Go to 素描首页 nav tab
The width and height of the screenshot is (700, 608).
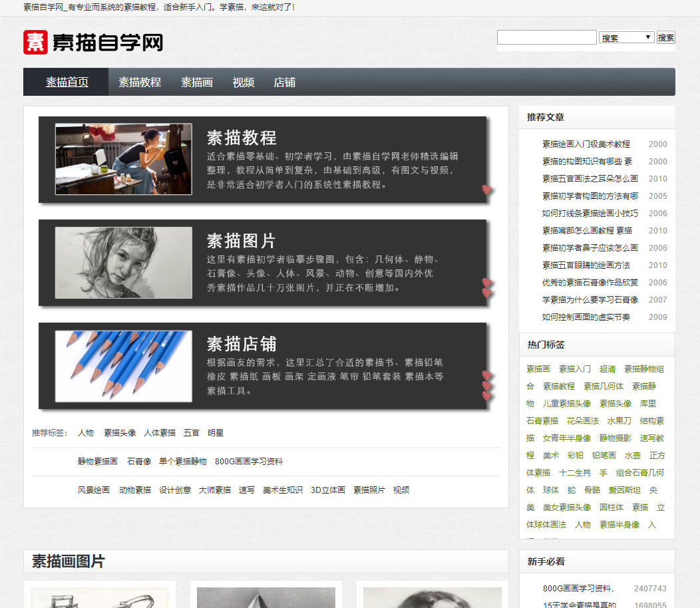click(67, 82)
